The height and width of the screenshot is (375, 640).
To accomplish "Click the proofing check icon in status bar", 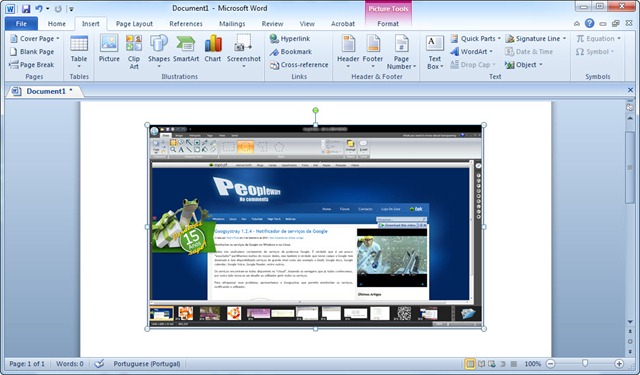I will (99, 364).
